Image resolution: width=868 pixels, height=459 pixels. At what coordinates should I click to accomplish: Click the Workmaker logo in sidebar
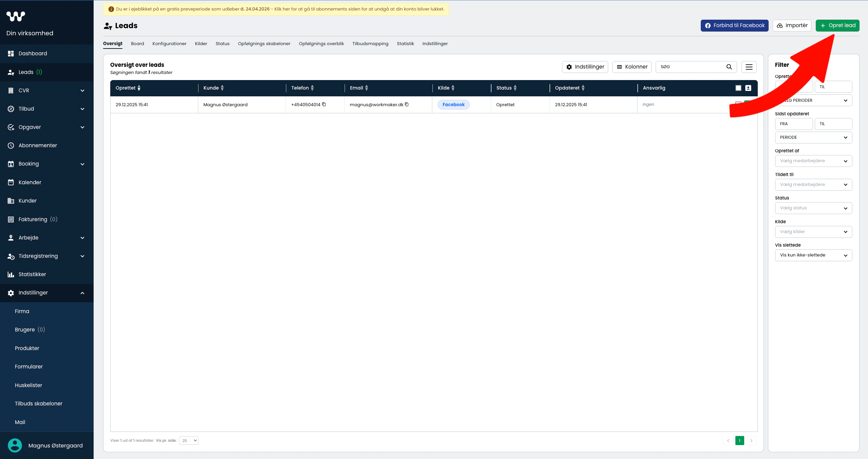tap(16, 16)
